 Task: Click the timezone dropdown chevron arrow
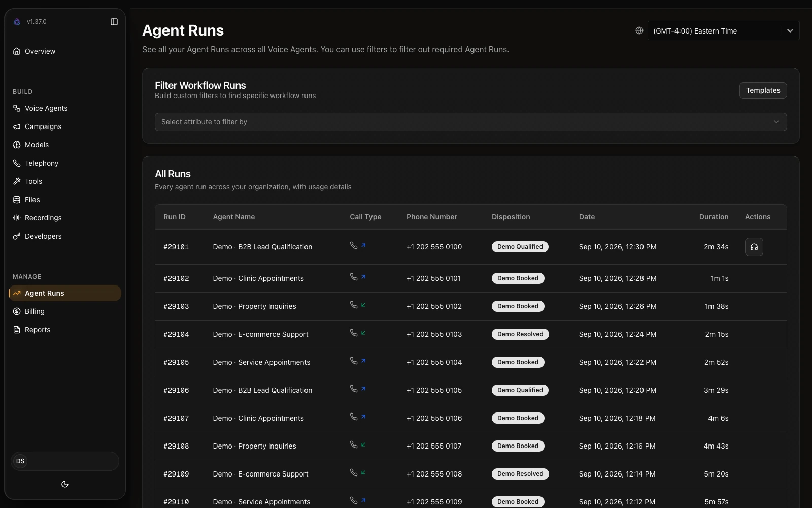pyautogui.click(x=790, y=30)
